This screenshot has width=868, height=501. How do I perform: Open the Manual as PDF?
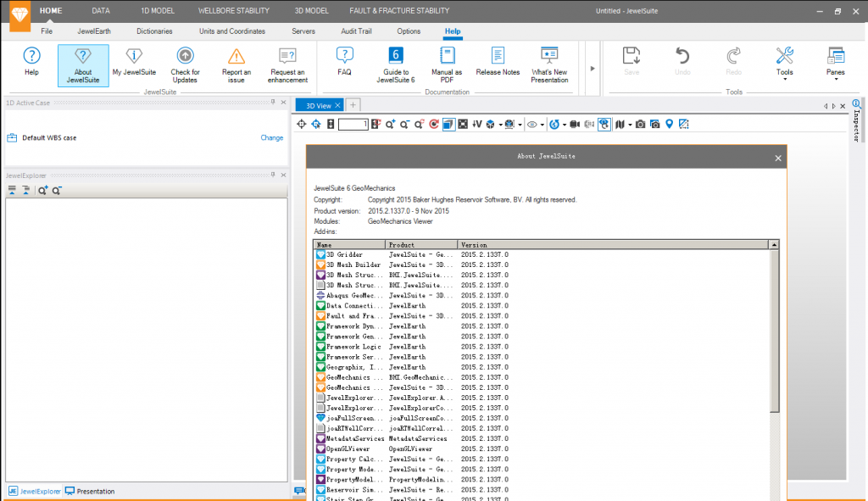tap(447, 65)
